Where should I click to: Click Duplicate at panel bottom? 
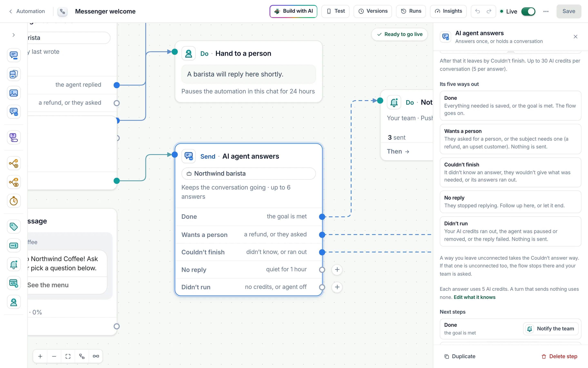pos(460,356)
